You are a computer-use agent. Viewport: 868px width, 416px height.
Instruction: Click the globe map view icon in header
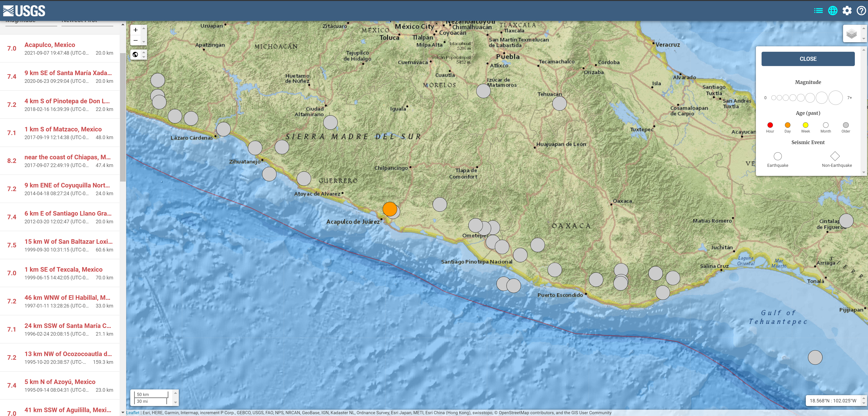tap(833, 11)
